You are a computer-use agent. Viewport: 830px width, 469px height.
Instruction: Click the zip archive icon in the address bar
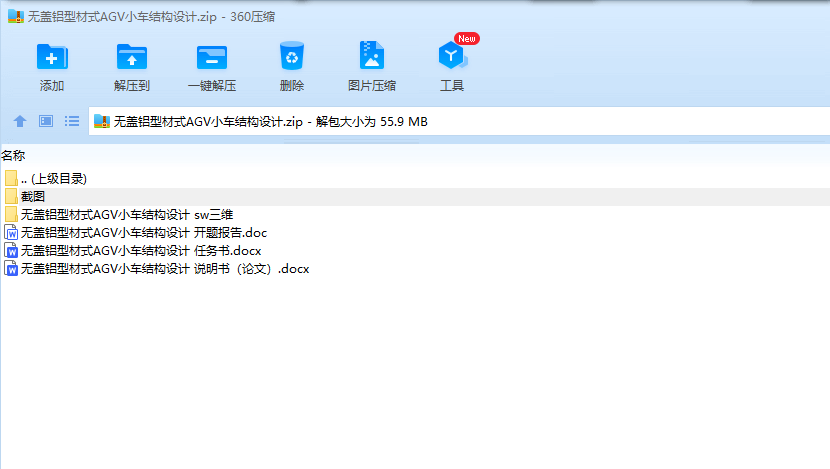pos(102,121)
